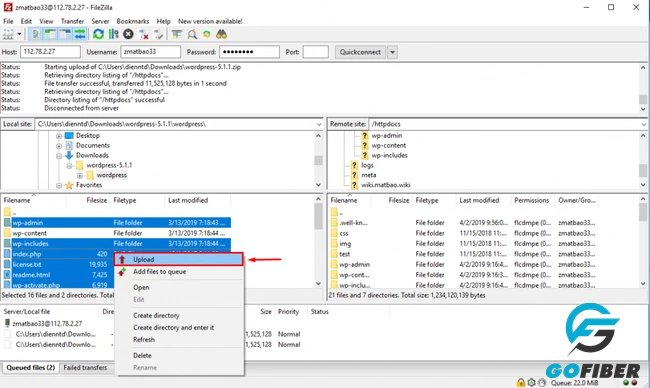
Task: Focus the Host input field
Action: click(x=50, y=52)
